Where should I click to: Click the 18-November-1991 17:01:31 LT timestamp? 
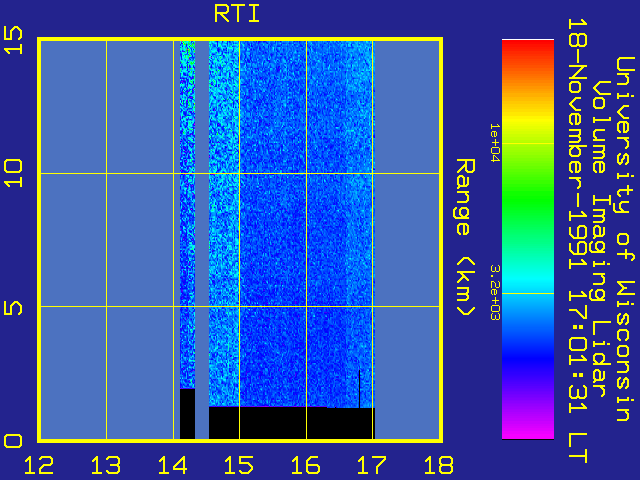pyautogui.click(x=577, y=240)
